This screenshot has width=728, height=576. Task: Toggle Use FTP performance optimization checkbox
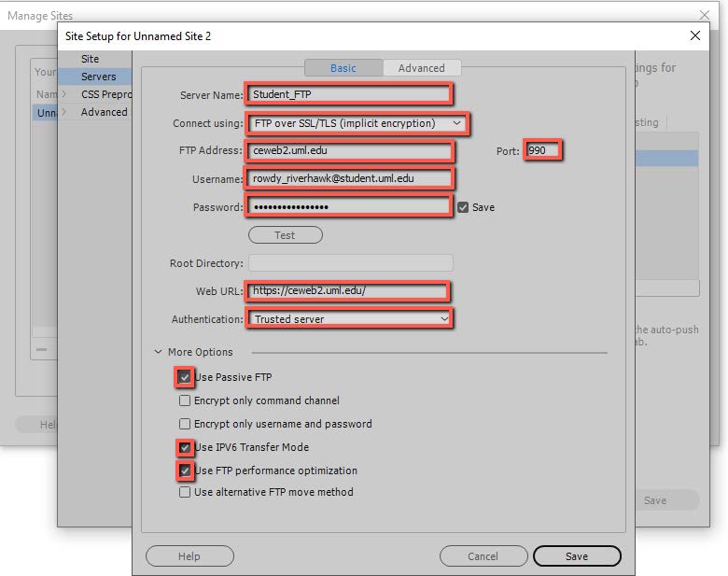(185, 471)
